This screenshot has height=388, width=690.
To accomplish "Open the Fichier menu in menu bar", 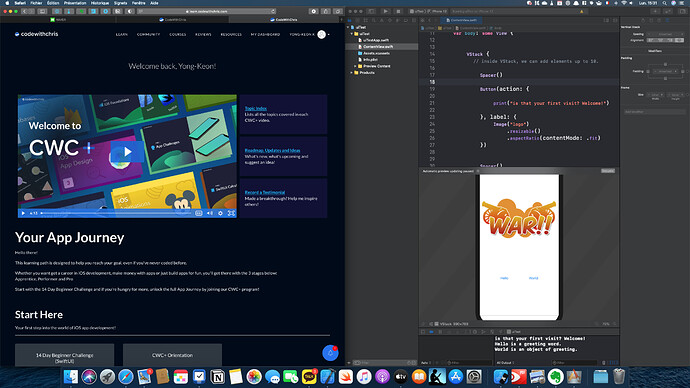I will tap(36, 3).
